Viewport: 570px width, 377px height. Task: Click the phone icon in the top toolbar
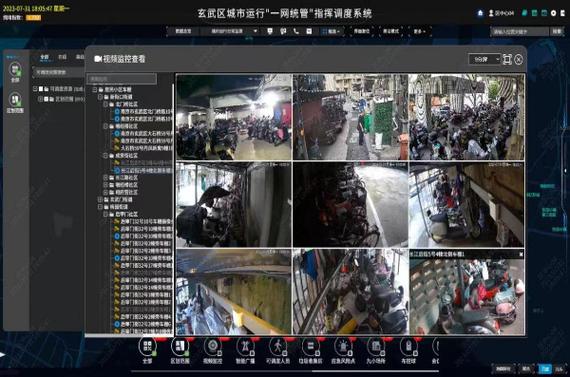point(296,31)
